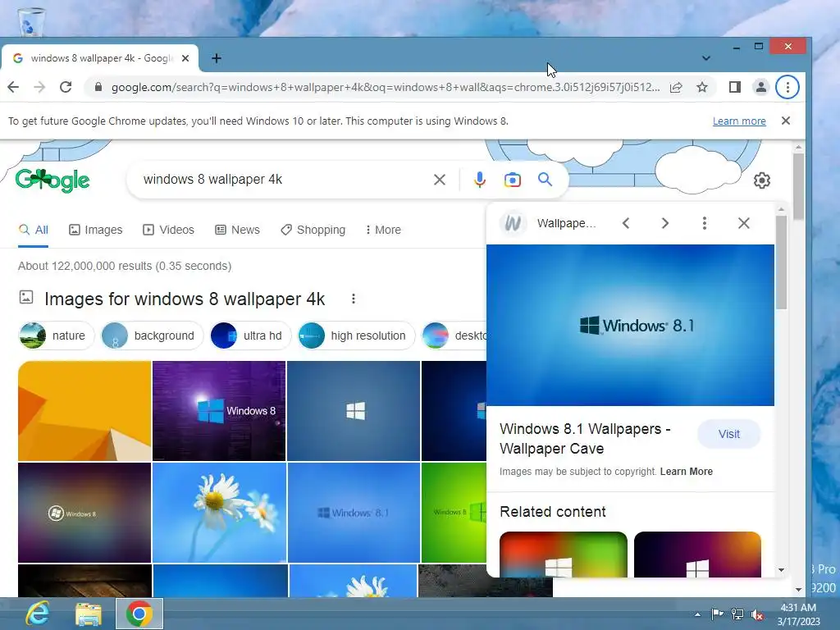Filter images by 'high resolution' chip
The height and width of the screenshot is (630, 840).
point(356,336)
